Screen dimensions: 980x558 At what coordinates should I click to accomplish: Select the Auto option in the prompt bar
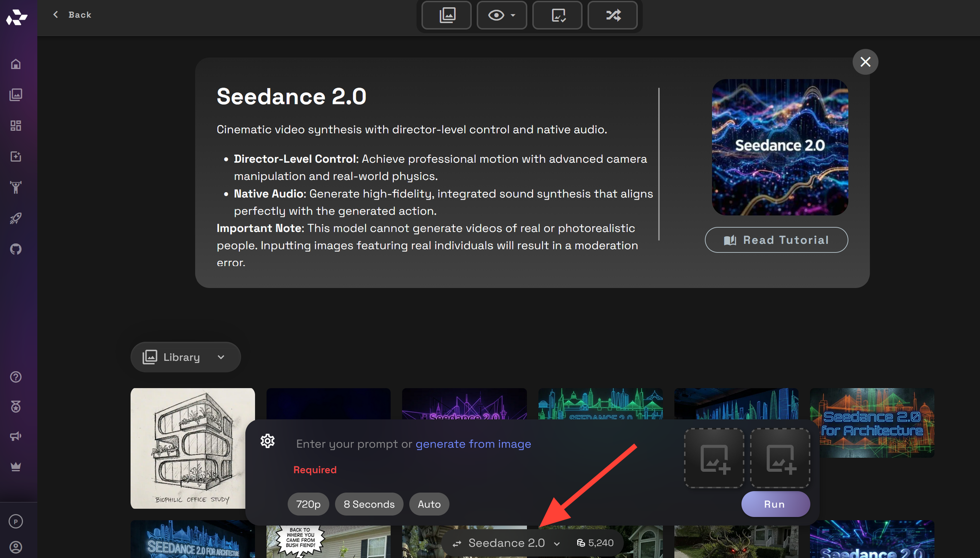[429, 504]
